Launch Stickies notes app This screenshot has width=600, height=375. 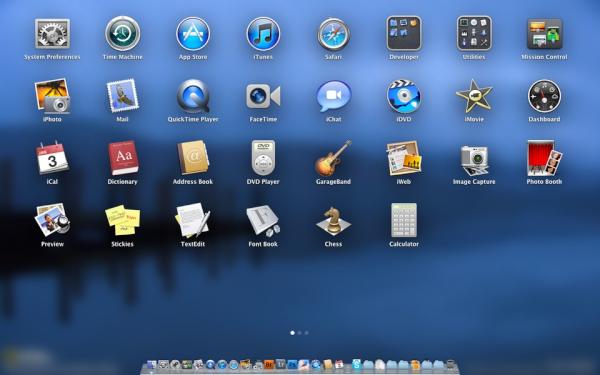(122, 220)
